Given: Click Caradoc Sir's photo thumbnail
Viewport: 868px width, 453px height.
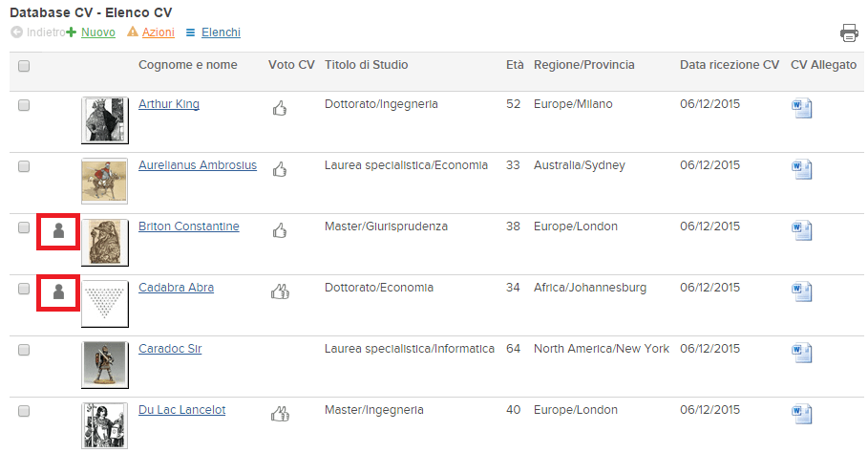Looking at the screenshot, I should tap(105, 364).
